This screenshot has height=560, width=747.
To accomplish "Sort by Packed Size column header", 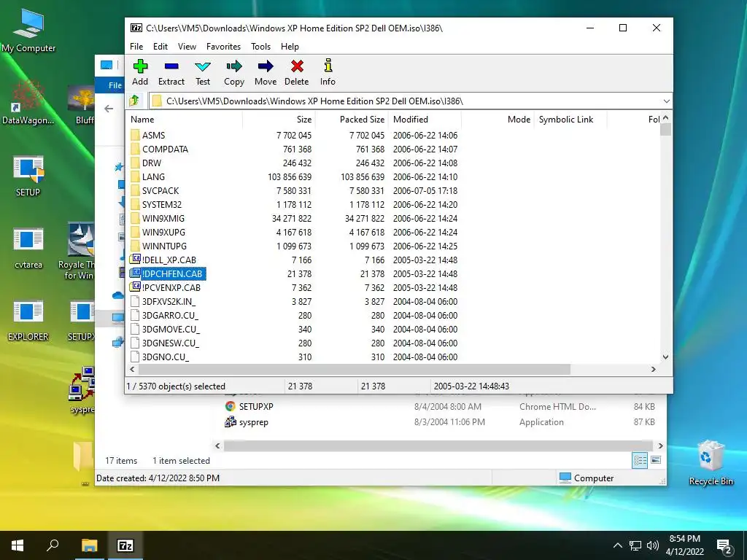I will 352,119.
